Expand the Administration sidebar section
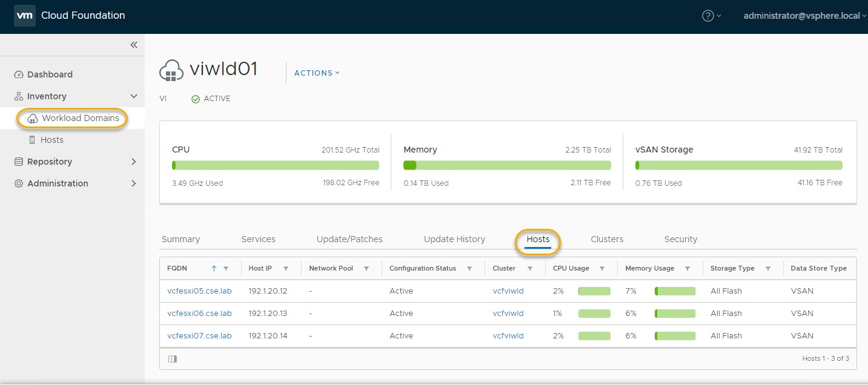868x385 pixels. tap(133, 183)
